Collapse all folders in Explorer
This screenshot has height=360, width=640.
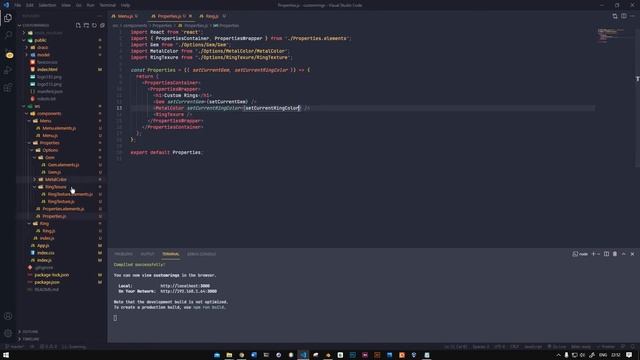102,25
